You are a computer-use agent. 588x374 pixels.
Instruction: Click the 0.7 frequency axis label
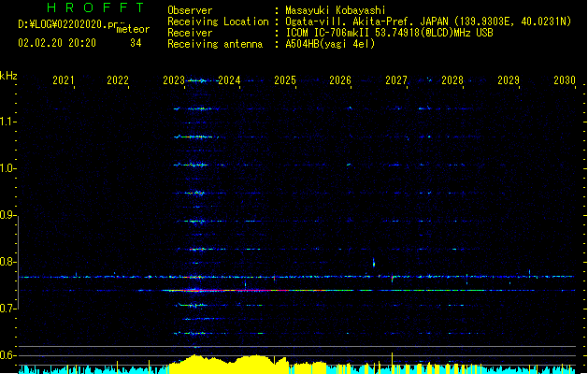pos(7,309)
